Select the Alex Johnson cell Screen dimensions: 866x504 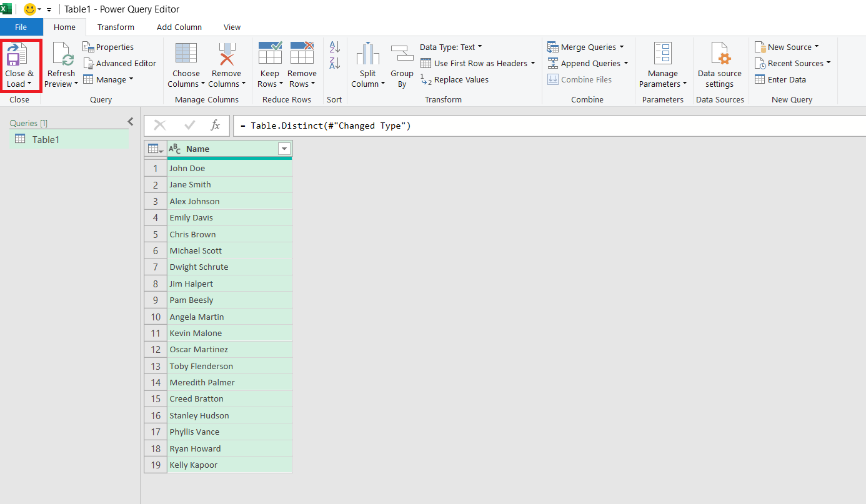(x=229, y=201)
